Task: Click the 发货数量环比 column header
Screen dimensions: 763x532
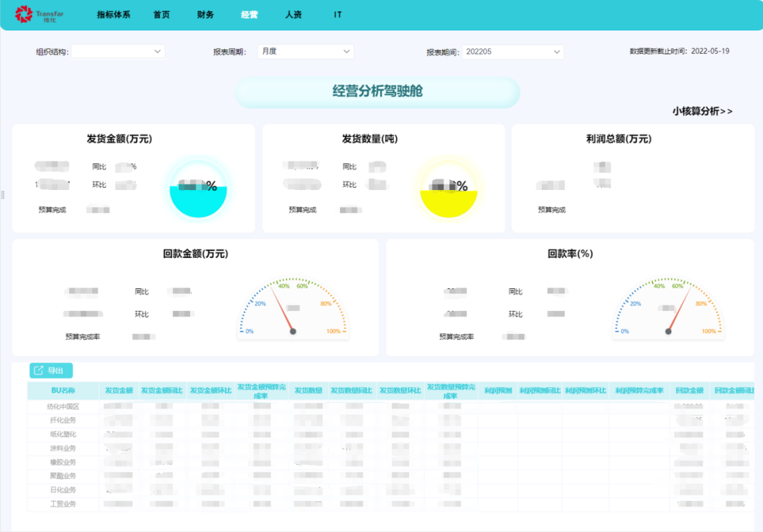Action: (x=400, y=391)
